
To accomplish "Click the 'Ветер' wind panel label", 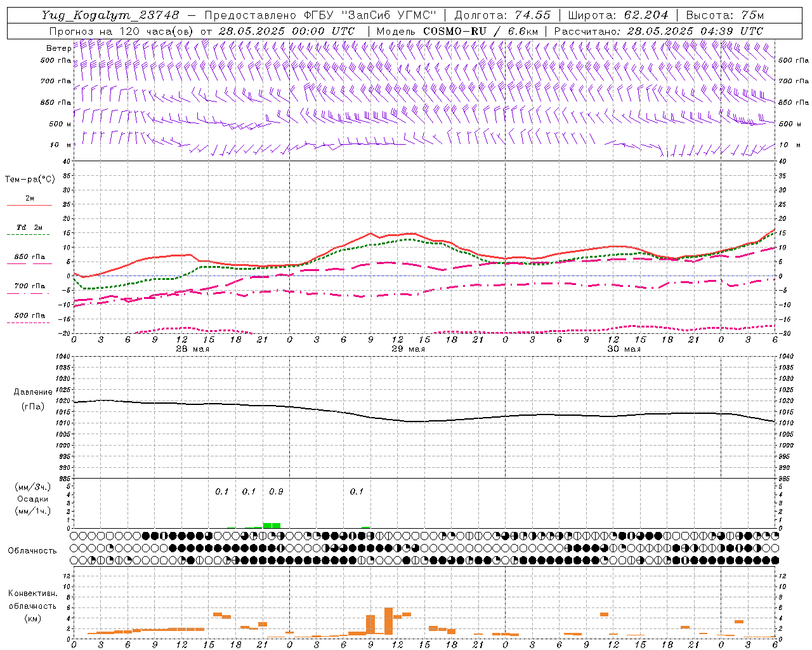I will coord(58,48).
